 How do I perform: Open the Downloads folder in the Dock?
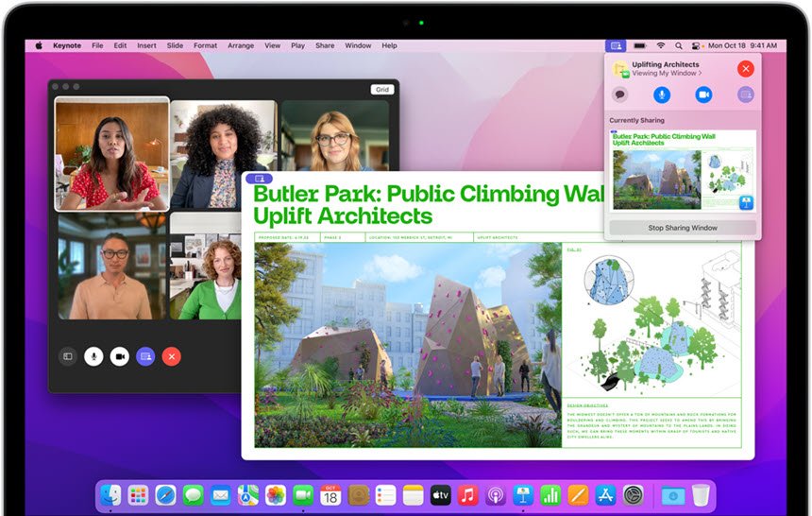pos(672,496)
